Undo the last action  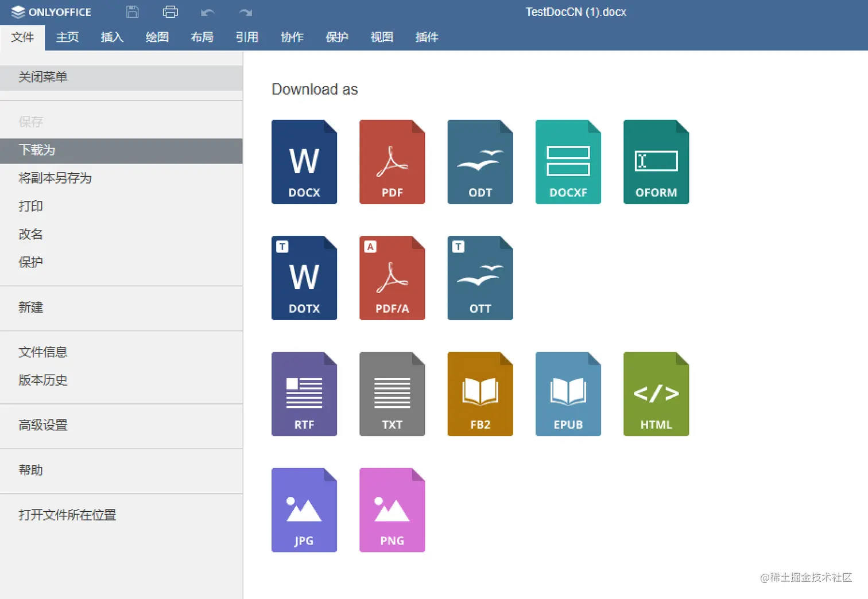point(208,12)
